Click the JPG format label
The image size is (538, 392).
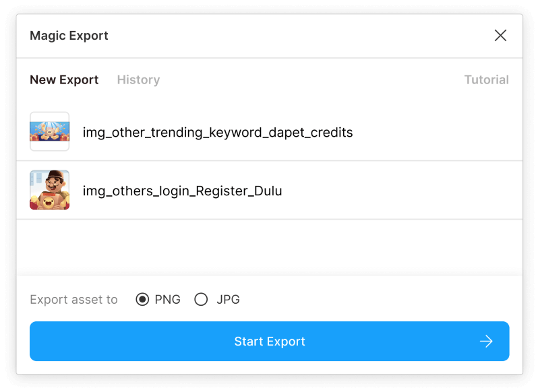tap(228, 300)
